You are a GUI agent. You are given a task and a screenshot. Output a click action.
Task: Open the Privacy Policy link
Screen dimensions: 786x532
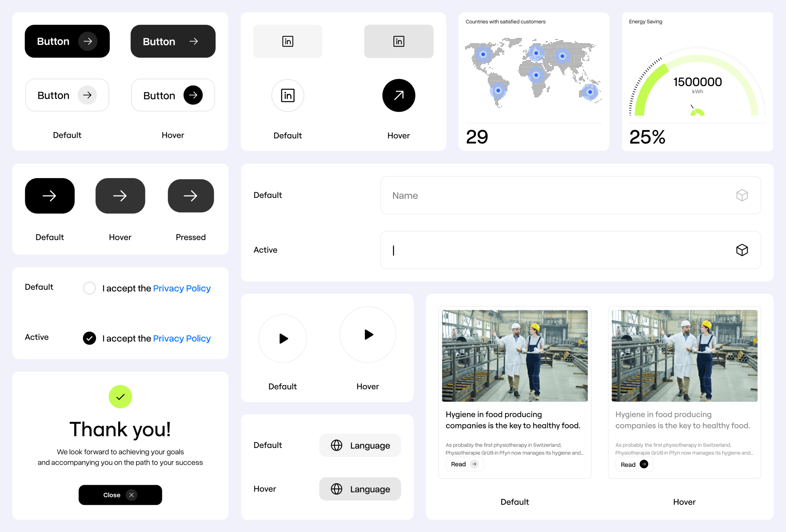pos(182,288)
